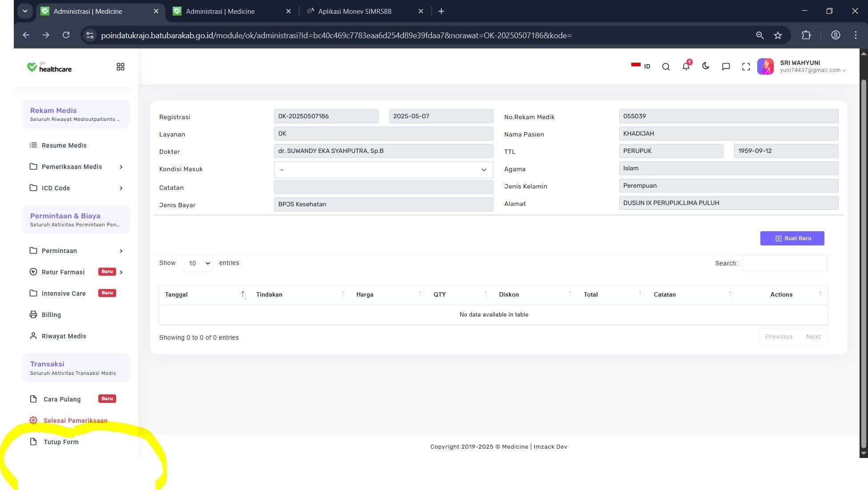The width and height of the screenshot is (868, 490).
Task: Open browser zoom magnifier icon
Action: tap(759, 35)
